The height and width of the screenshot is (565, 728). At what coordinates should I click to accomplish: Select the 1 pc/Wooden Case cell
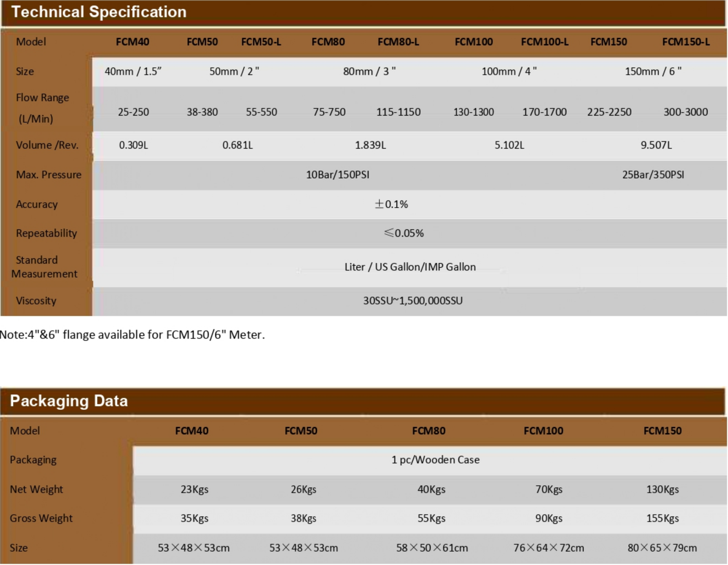(x=435, y=460)
